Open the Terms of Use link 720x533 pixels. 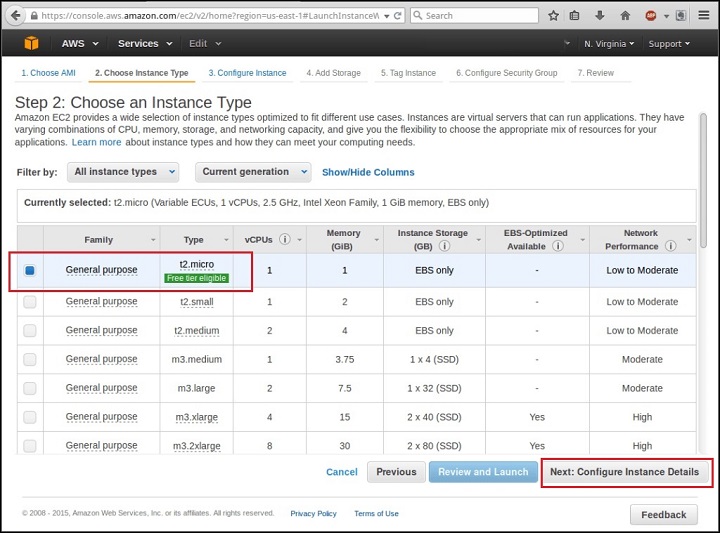[x=376, y=514]
